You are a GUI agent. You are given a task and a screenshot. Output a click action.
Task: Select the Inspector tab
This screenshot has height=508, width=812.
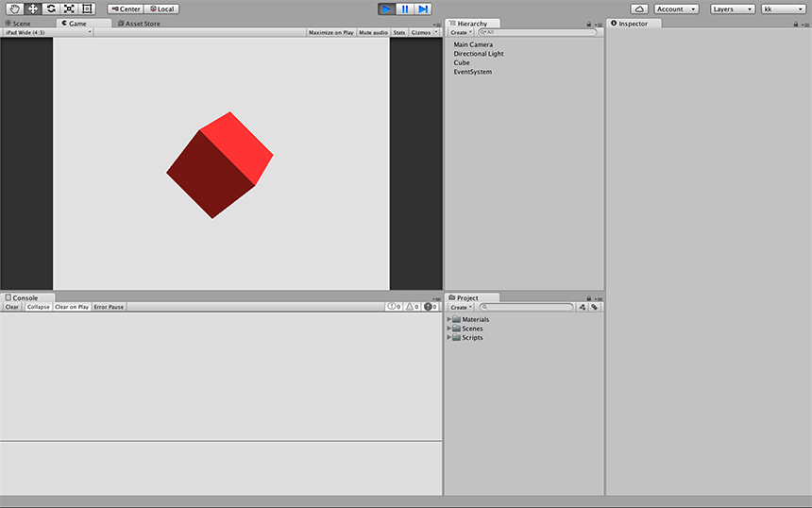click(x=634, y=24)
